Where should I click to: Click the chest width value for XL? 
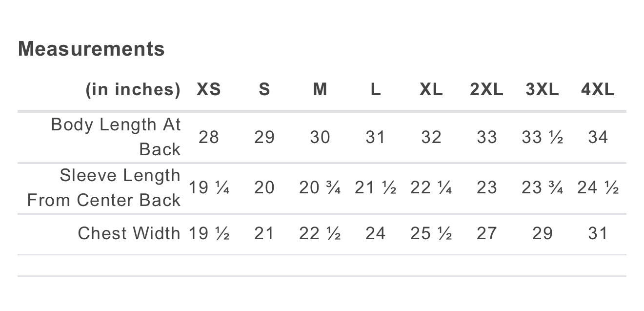click(431, 233)
